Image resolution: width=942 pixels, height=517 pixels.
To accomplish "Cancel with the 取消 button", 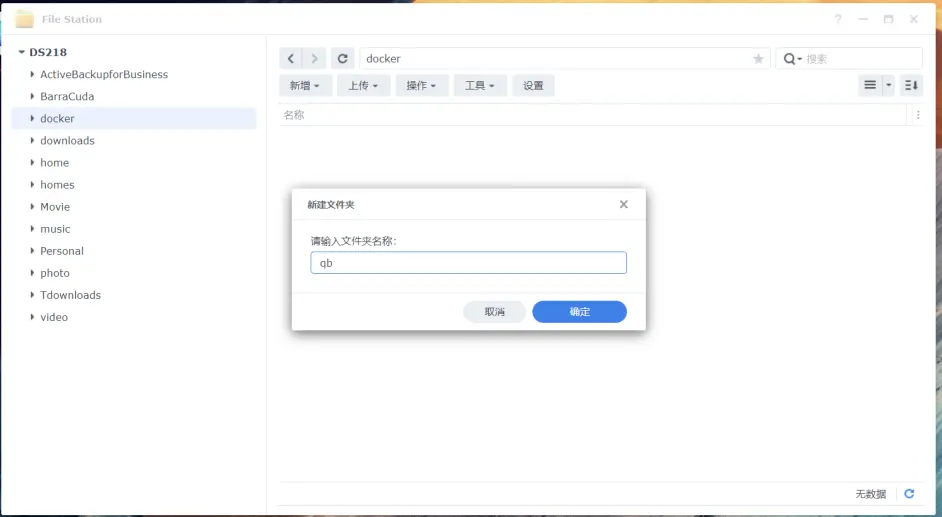I will pos(494,312).
